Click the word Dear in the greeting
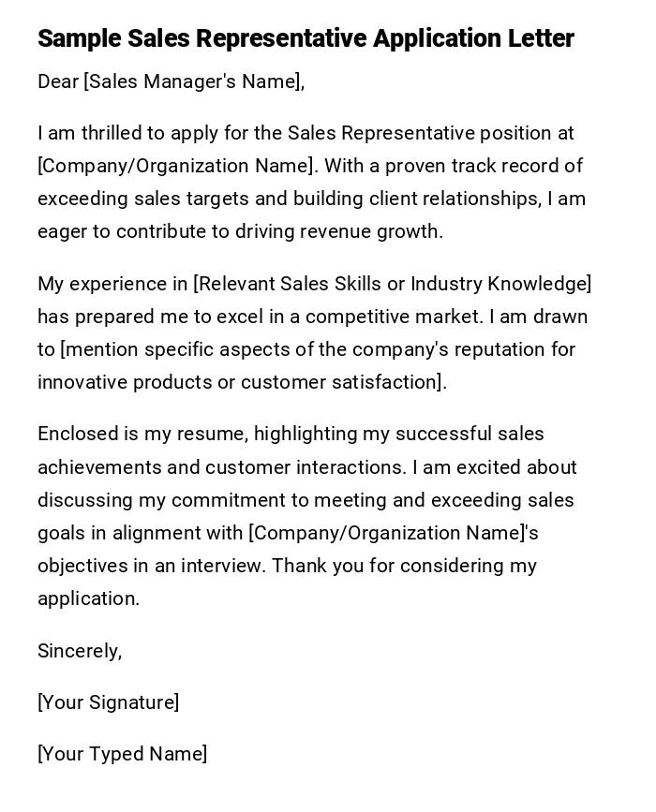The image size is (656, 812). pos(58,82)
